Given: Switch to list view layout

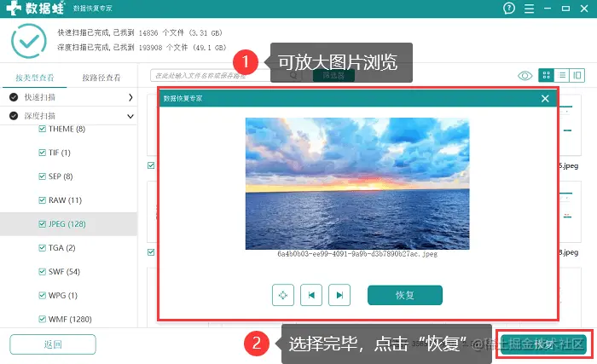Looking at the screenshot, I should 561,75.
